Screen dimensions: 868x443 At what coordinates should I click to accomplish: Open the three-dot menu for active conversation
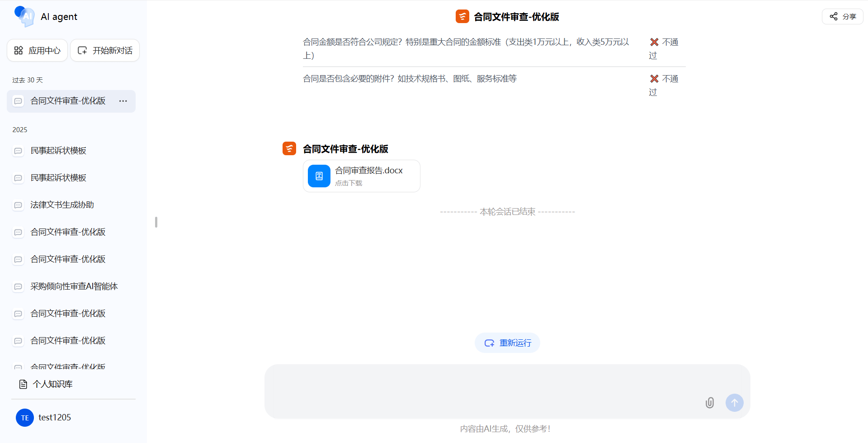123,101
